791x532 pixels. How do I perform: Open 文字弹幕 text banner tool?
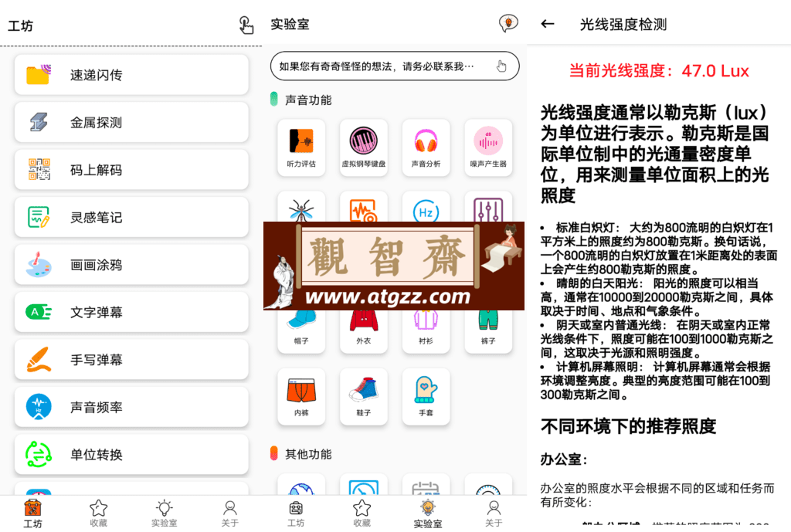[x=131, y=312]
